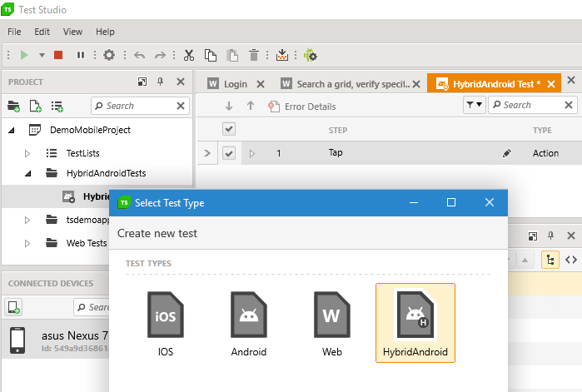Screen dimensions: 582x392
Task: Switch to Search a grid test tab
Action: click(346, 84)
